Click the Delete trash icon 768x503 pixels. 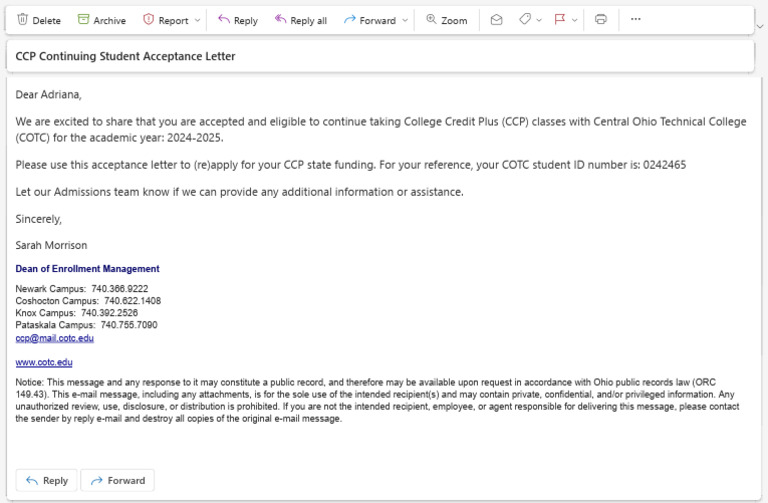[23, 20]
